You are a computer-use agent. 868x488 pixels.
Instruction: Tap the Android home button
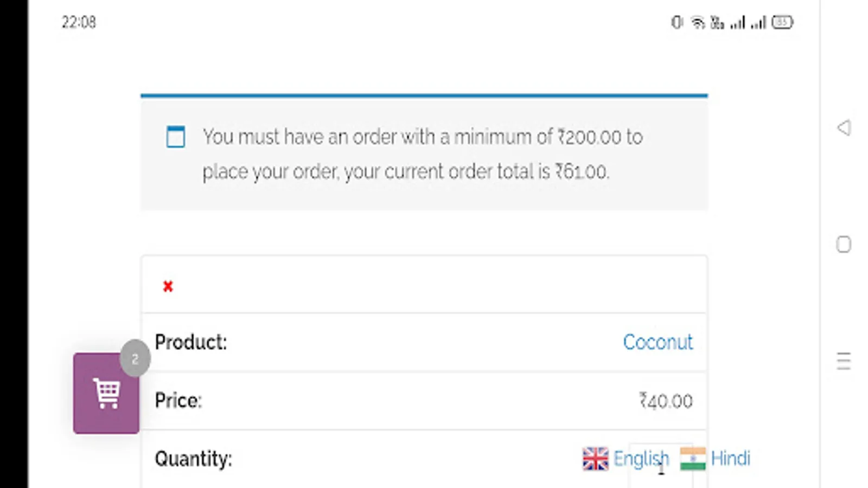click(x=844, y=245)
